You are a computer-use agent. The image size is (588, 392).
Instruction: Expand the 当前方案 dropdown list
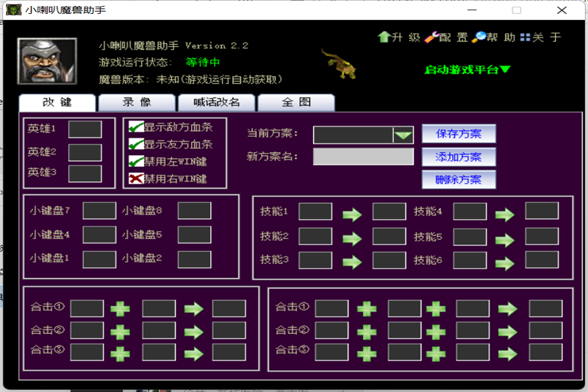[403, 135]
